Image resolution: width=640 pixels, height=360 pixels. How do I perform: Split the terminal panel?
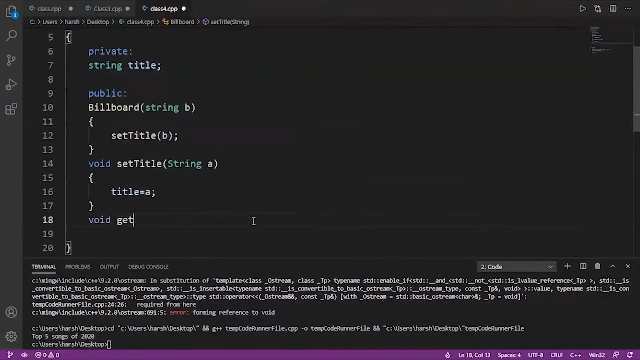(583, 266)
